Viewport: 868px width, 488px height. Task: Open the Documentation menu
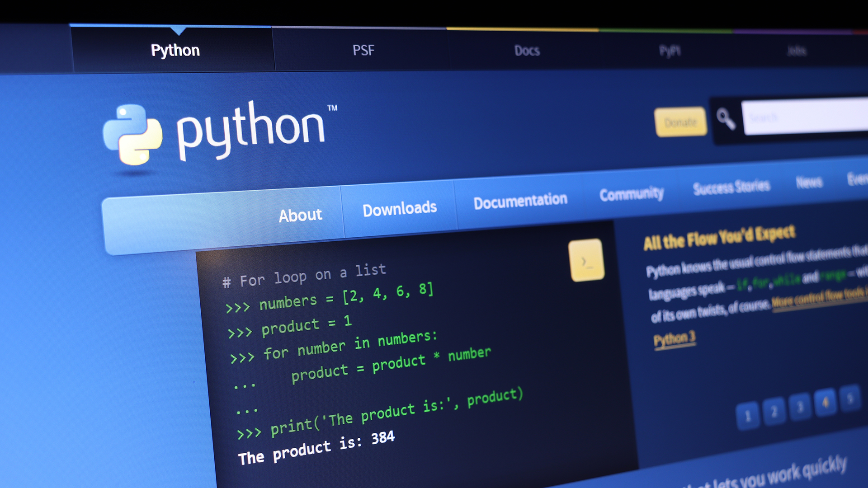pos(520,201)
